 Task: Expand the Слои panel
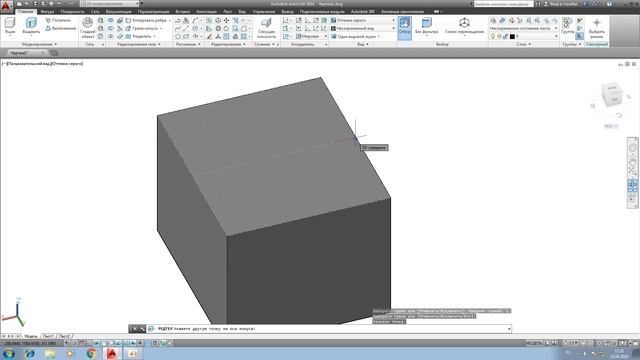point(524,44)
